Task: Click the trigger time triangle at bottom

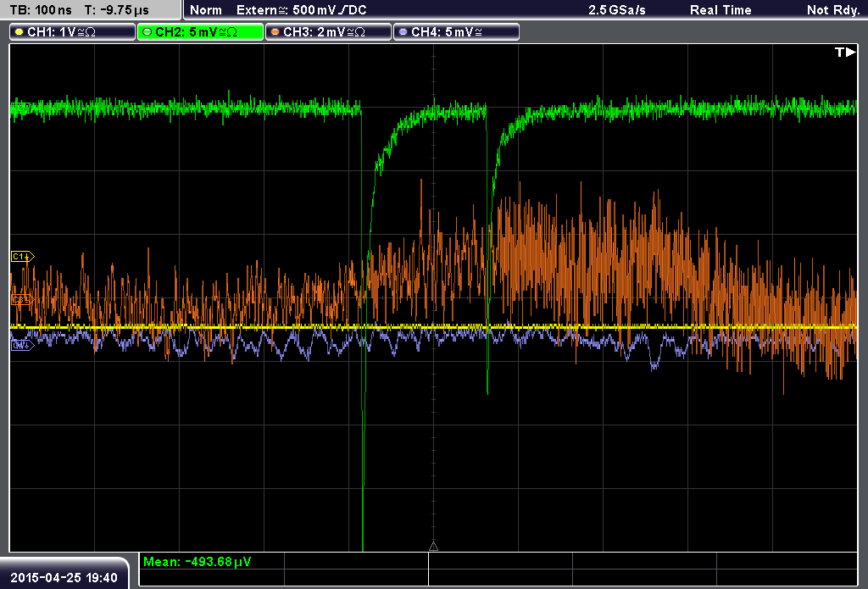Action: (433, 547)
